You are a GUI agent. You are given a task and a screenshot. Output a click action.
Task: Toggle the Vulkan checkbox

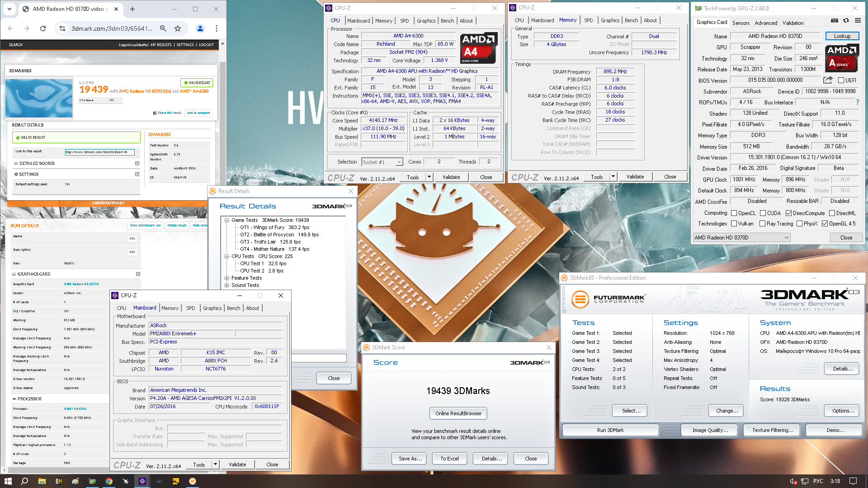[734, 224]
